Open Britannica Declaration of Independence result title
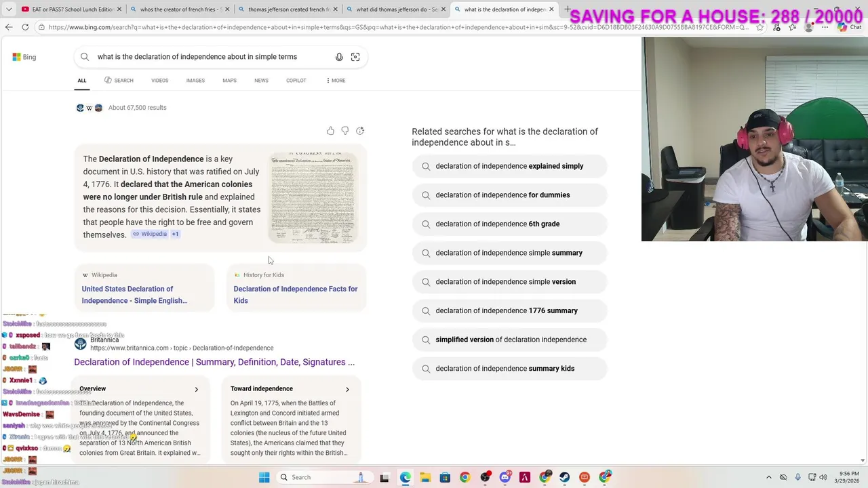868x488 pixels. click(x=214, y=362)
